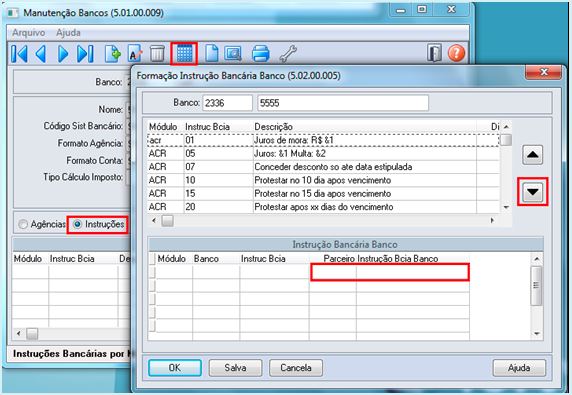Click the Cancela button

pyautogui.click(x=296, y=368)
